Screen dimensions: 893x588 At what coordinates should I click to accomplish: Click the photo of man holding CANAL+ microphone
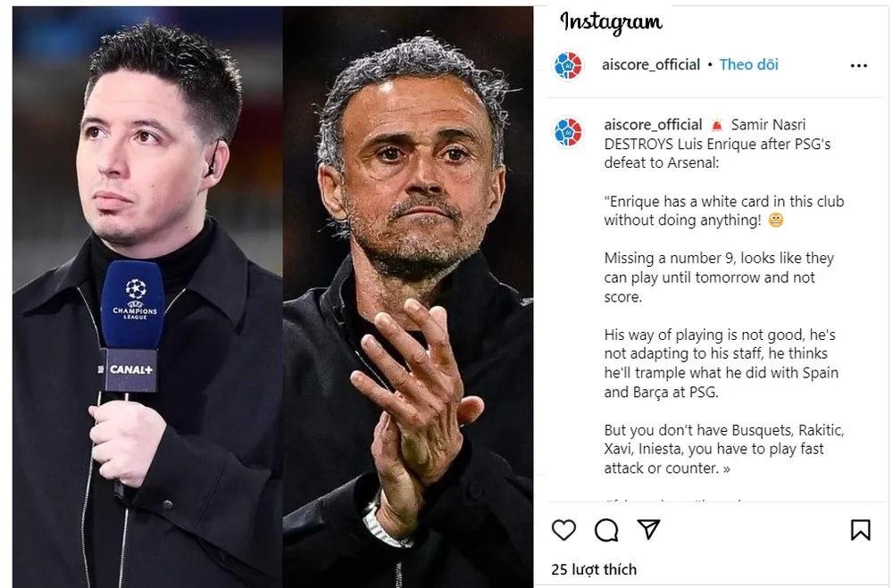[x=147, y=294]
